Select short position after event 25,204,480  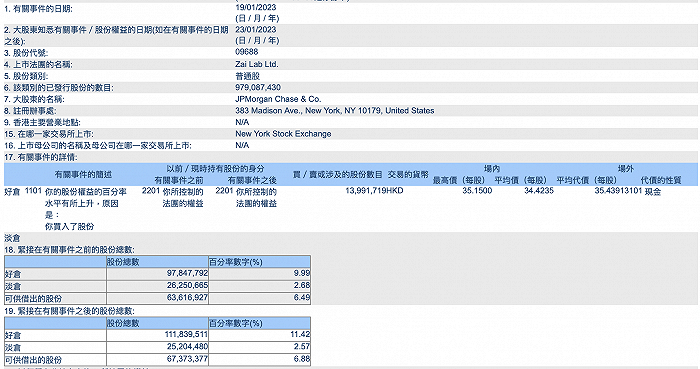point(188,346)
